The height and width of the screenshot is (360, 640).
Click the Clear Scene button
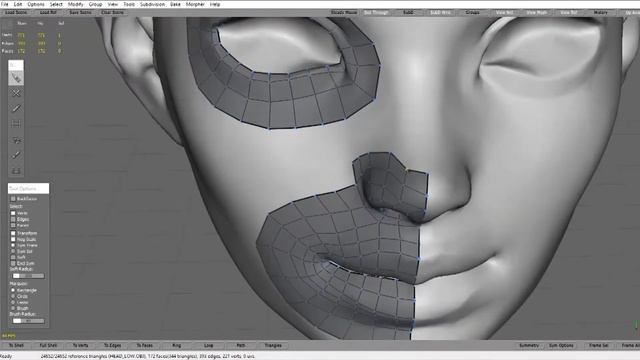[x=113, y=13]
